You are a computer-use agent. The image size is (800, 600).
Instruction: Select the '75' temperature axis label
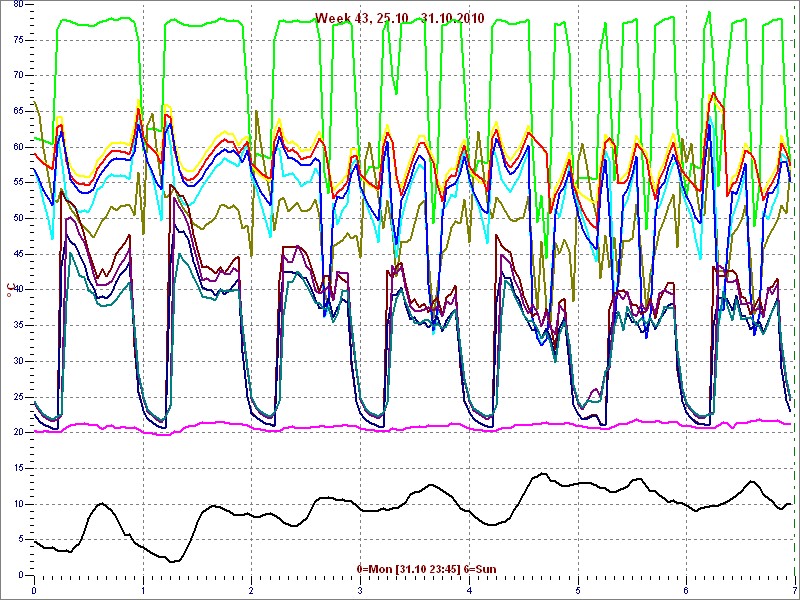coord(17,40)
